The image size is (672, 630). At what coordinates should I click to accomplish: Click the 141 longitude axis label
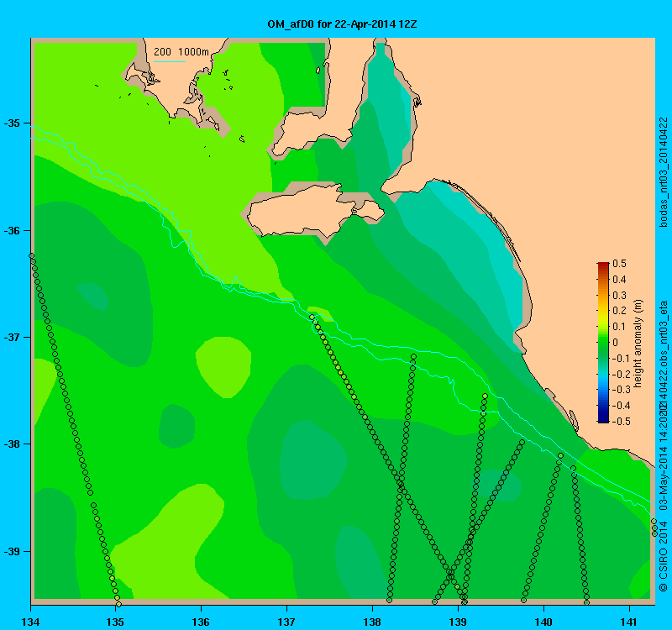[629, 622]
